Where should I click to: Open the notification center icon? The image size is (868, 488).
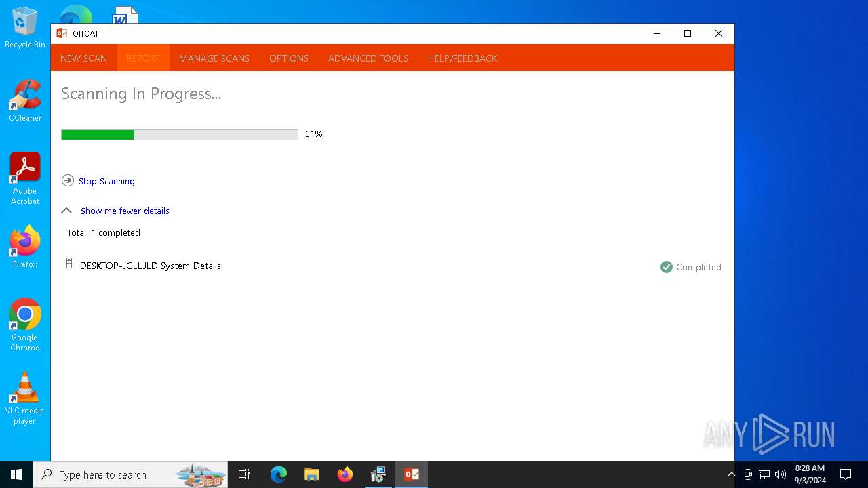[x=846, y=474]
